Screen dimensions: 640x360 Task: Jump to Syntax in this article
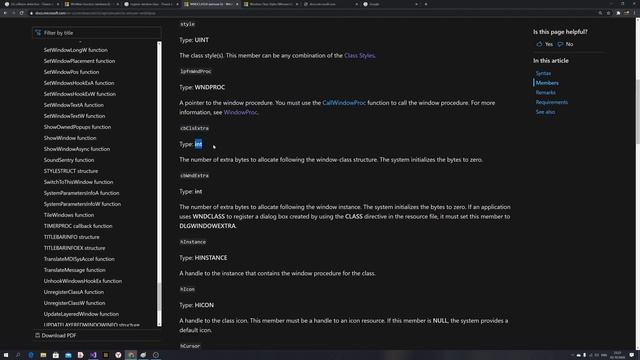point(543,73)
